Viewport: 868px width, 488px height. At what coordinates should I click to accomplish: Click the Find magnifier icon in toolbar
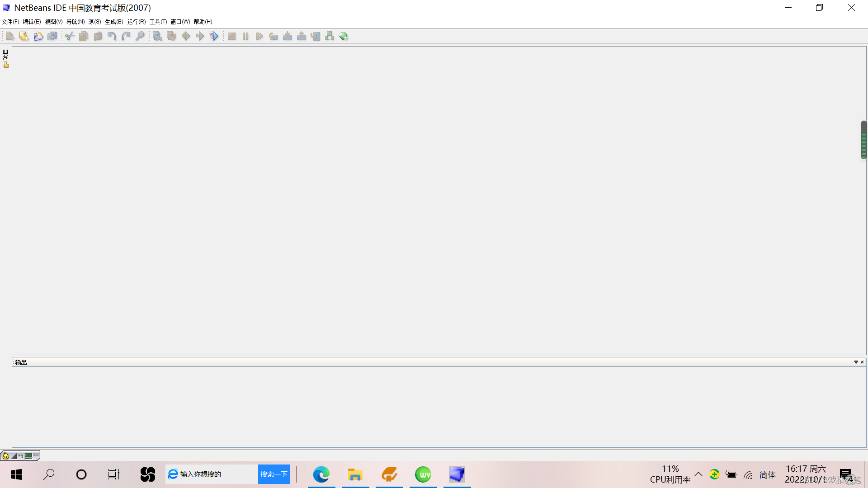tap(140, 36)
